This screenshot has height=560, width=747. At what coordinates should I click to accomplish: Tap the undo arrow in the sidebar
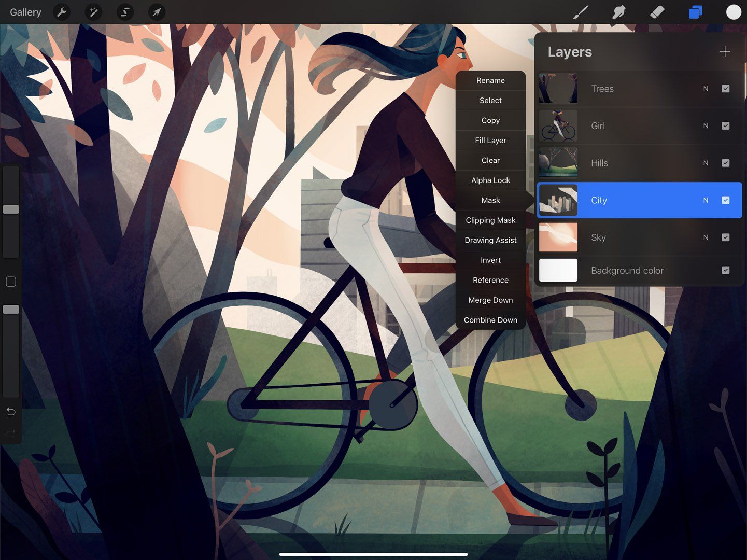(10, 411)
